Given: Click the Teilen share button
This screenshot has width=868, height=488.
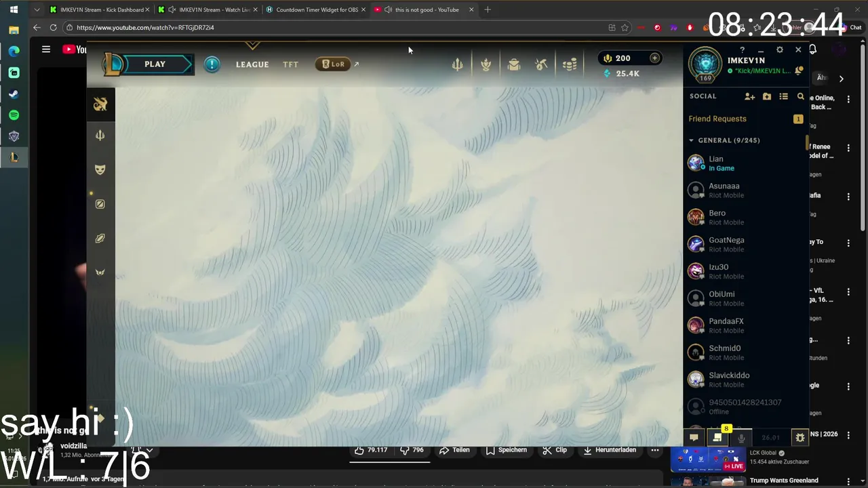Looking at the screenshot, I should click(454, 450).
